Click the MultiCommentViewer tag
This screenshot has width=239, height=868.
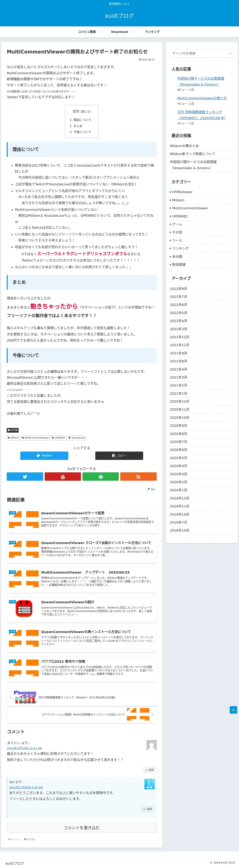[x=35, y=438]
